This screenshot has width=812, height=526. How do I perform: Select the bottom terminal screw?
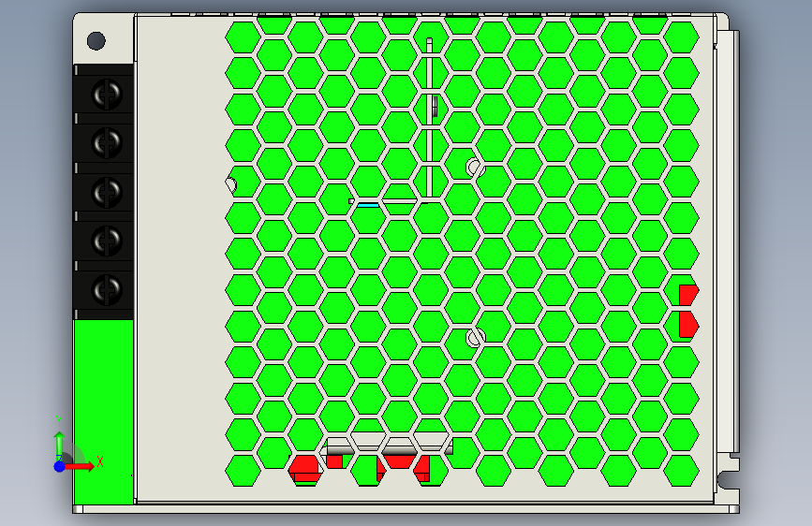click(x=107, y=289)
